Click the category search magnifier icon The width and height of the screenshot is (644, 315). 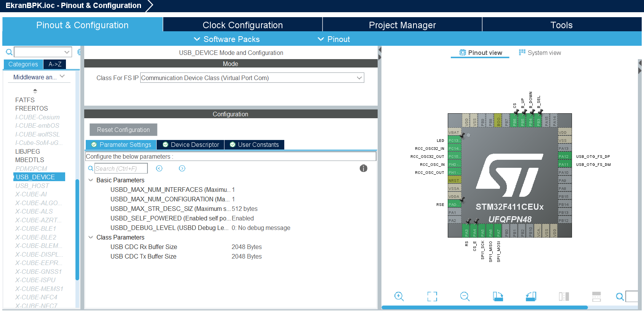click(x=9, y=52)
